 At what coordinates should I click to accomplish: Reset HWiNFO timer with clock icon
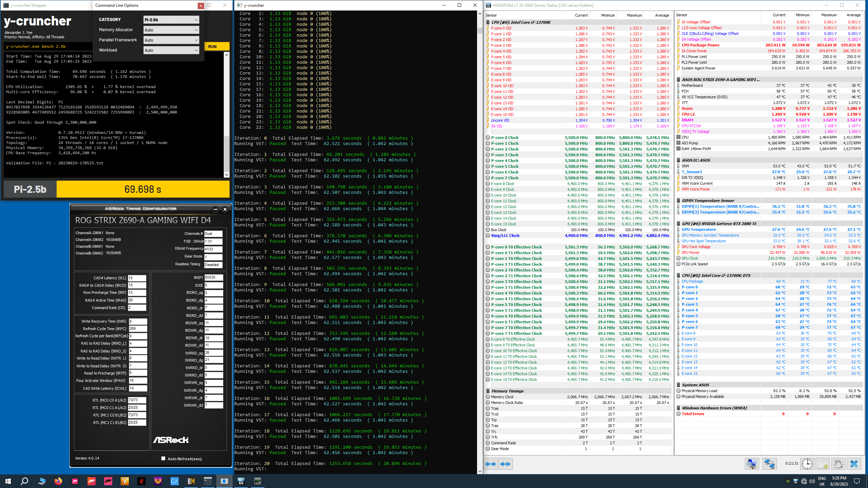pos(807,464)
